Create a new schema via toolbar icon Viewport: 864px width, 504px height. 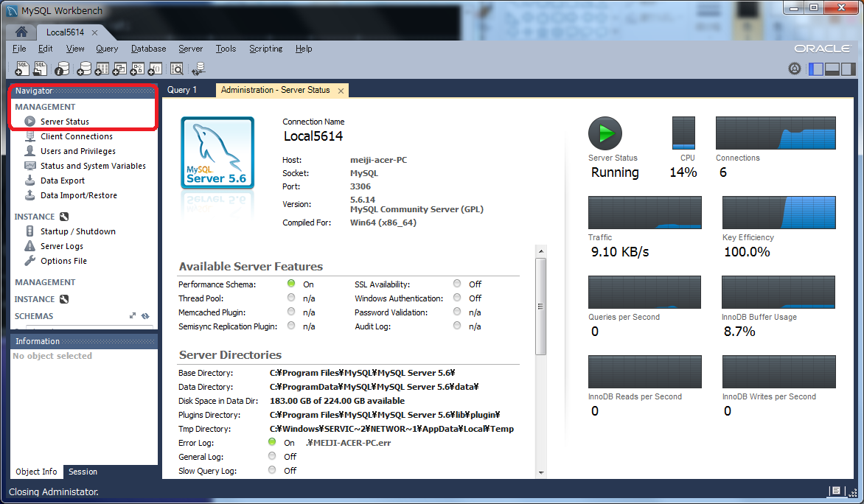(x=84, y=69)
